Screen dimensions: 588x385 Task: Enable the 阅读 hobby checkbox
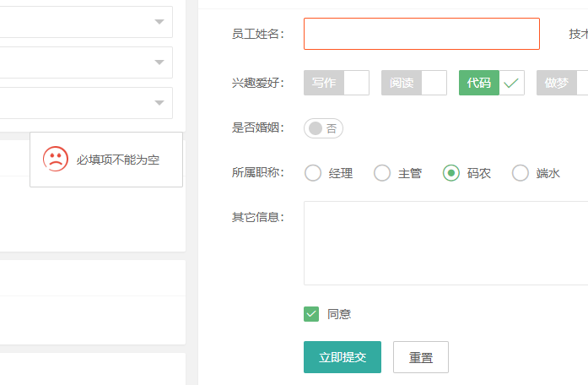pyautogui.click(x=413, y=83)
